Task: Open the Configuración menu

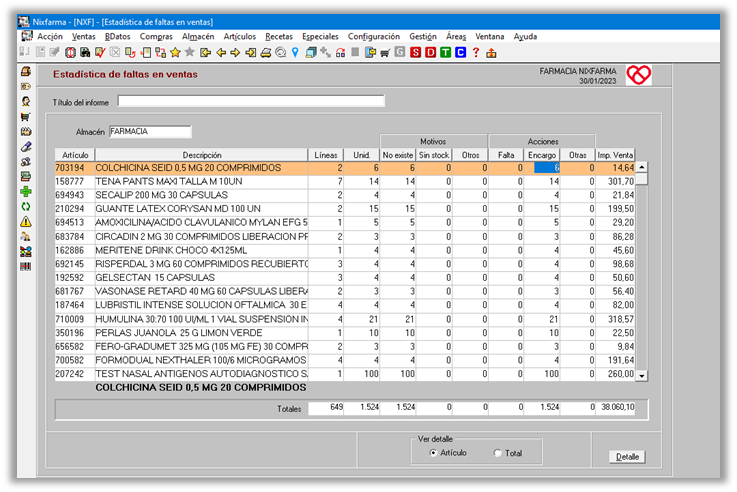Action: tap(374, 37)
